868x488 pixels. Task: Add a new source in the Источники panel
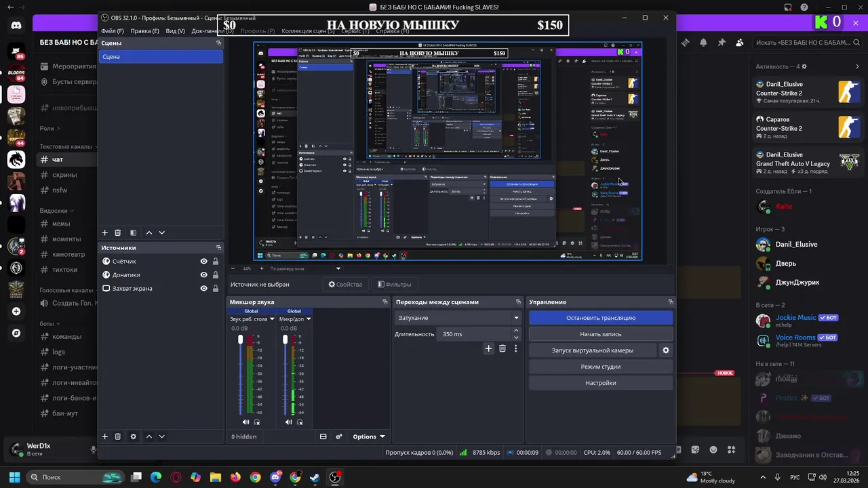[x=104, y=436]
